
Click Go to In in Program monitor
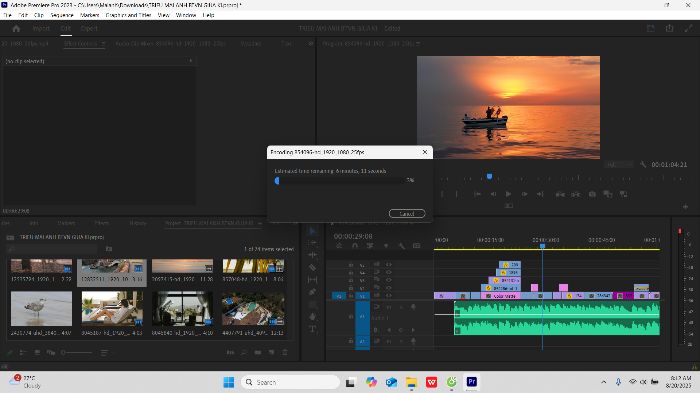[x=477, y=194]
